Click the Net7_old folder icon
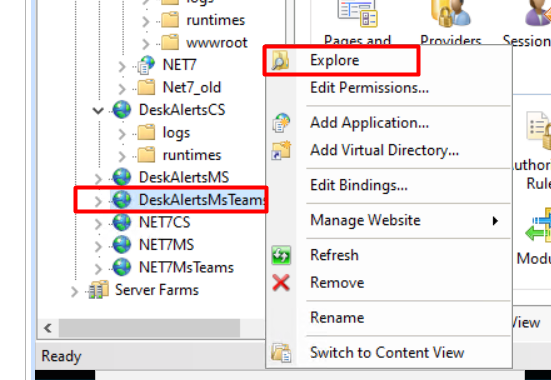551x380 pixels. [146, 87]
